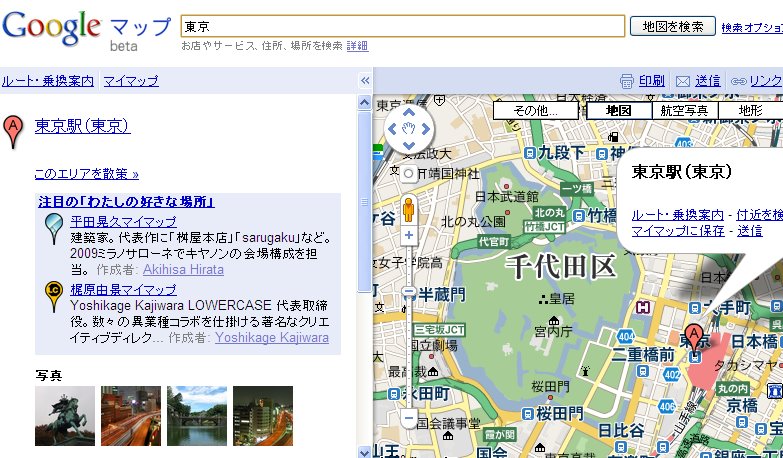The height and width of the screenshot is (458, 783).
Task: Open the bridge and moat photo thumbnail
Action: [197, 416]
